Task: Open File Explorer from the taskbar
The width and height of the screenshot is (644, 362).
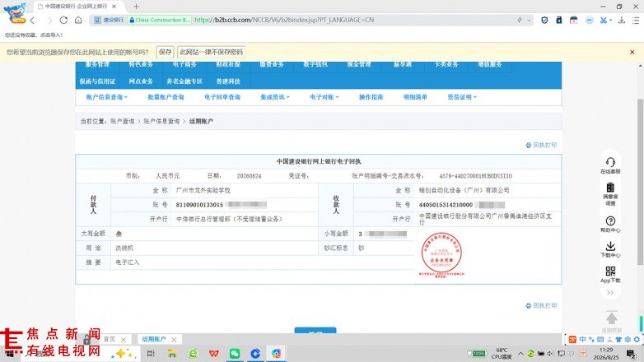Action: point(172,354)
